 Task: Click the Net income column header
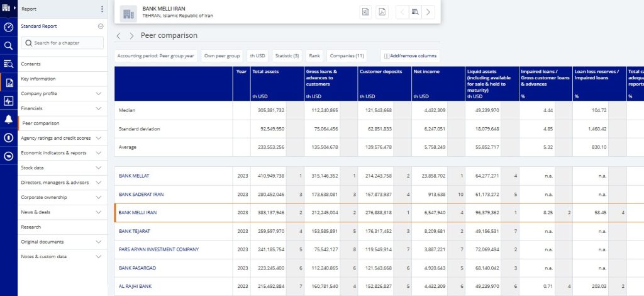(438, 84)
